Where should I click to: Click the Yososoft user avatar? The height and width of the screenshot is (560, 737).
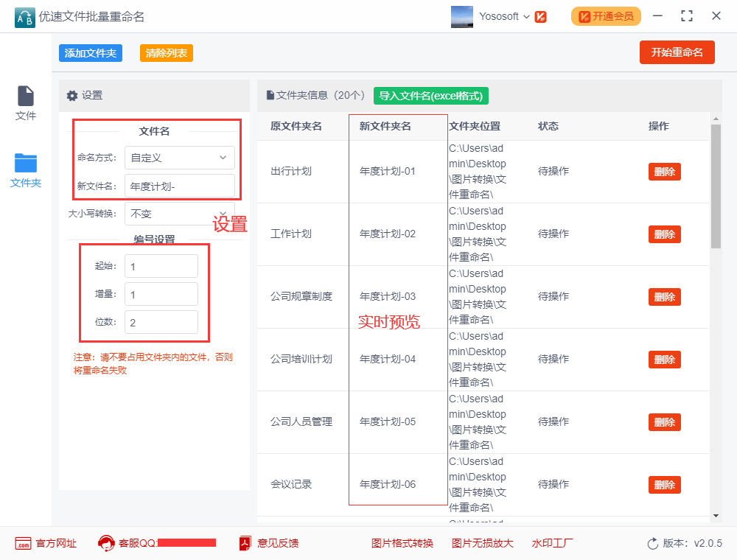(x=461, y=16)
